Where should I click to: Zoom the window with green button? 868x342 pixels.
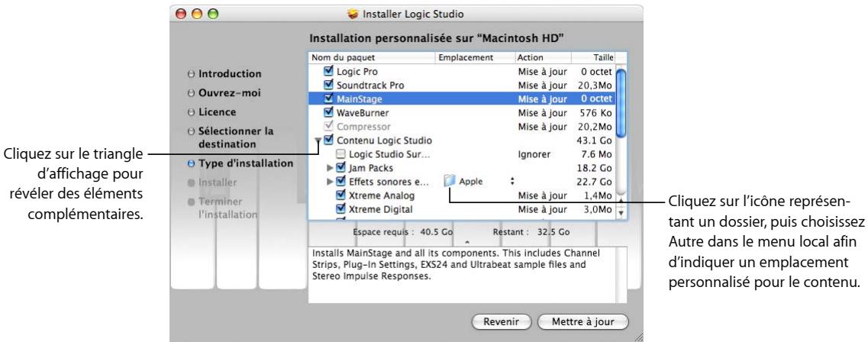(213, 15)
